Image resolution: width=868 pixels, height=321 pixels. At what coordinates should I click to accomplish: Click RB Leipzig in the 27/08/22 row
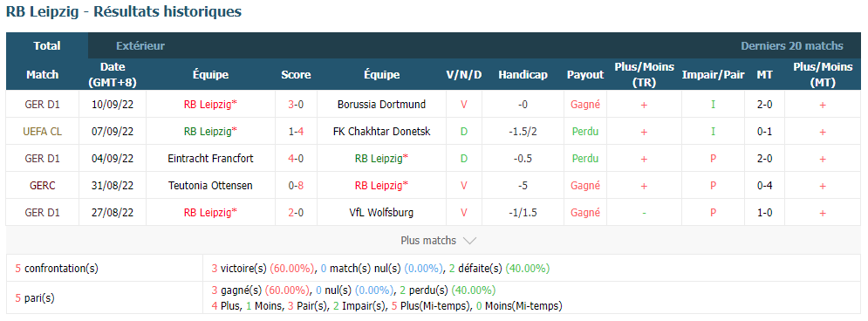[210, 213]
